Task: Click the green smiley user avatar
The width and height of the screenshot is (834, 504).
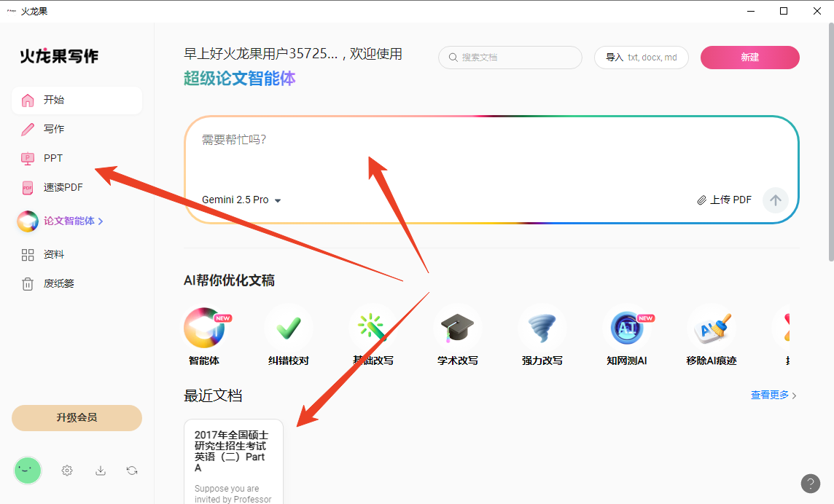Action: click(28, 470)
